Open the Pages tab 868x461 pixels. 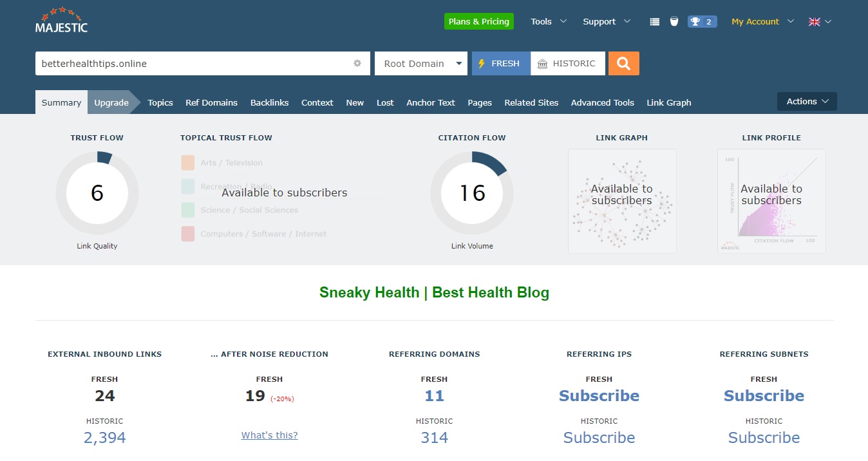tap(480, 102)
